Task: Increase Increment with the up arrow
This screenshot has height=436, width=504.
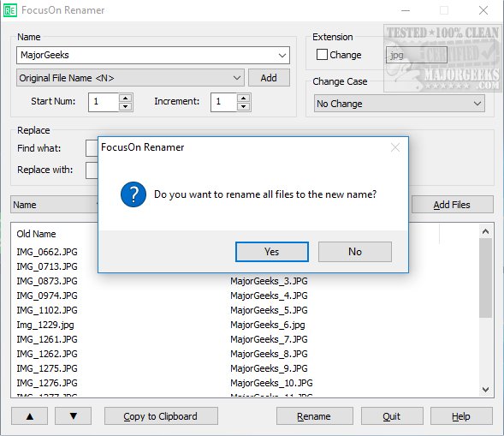Action: 244,99
